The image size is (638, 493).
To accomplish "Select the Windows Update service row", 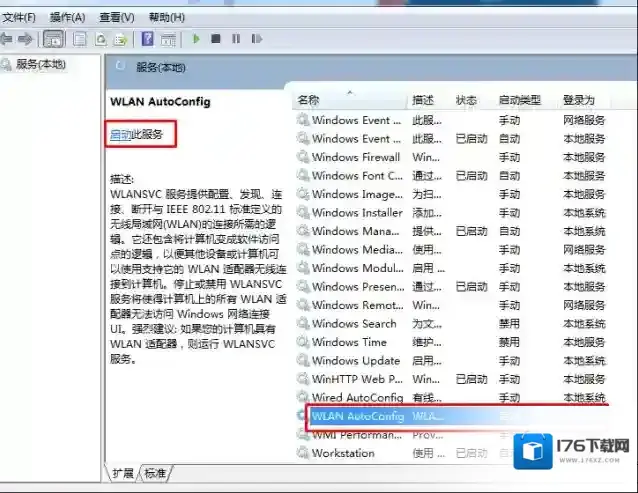I will [452, 361].
